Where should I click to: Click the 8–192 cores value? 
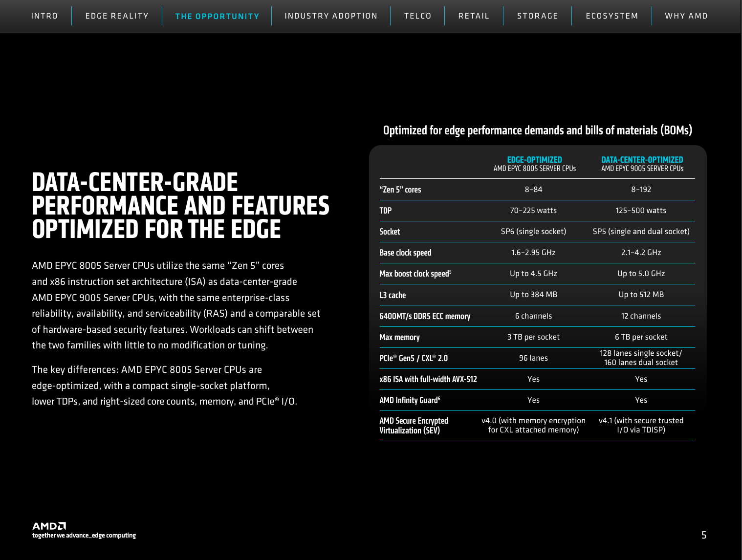(x=641, y=190)
